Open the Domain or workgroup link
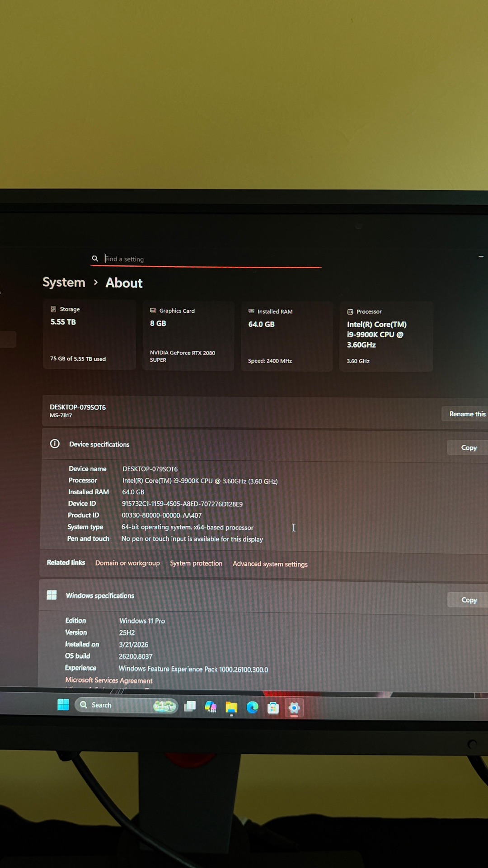Screen dimensions: 488x868 (127, 563)
